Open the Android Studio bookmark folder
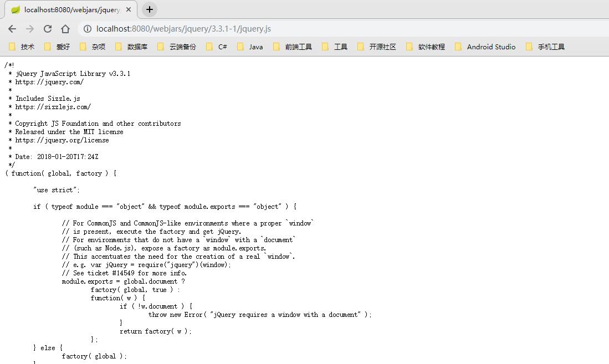The width and height of the screenshot is (609, 364). click(485, 47)
